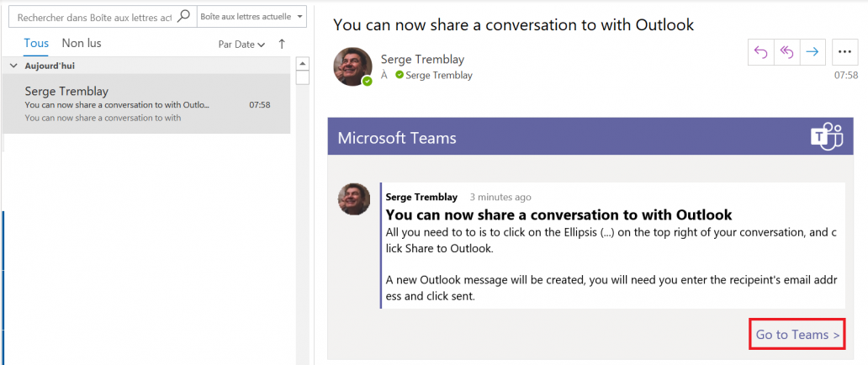
Task: Select the Serge Tremblay message in list
Action: [146, 103]
